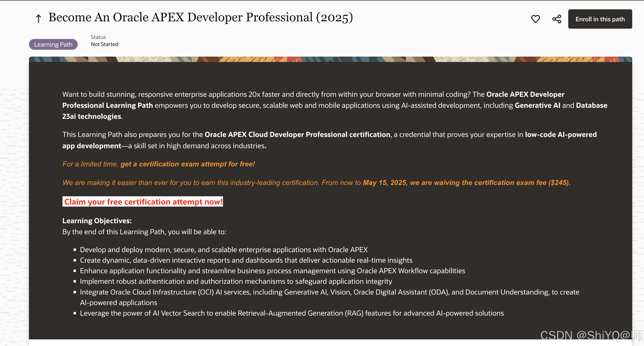Select the Integrate Oracle Cloud Infrastructure bullet

tap(329, 292)
